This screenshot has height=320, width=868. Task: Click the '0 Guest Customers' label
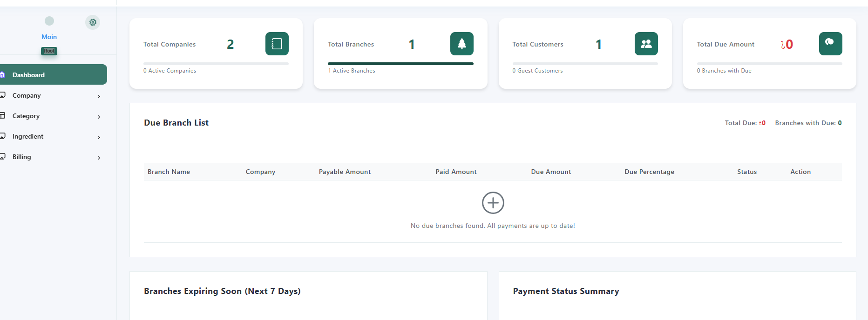tap(538, 71)
